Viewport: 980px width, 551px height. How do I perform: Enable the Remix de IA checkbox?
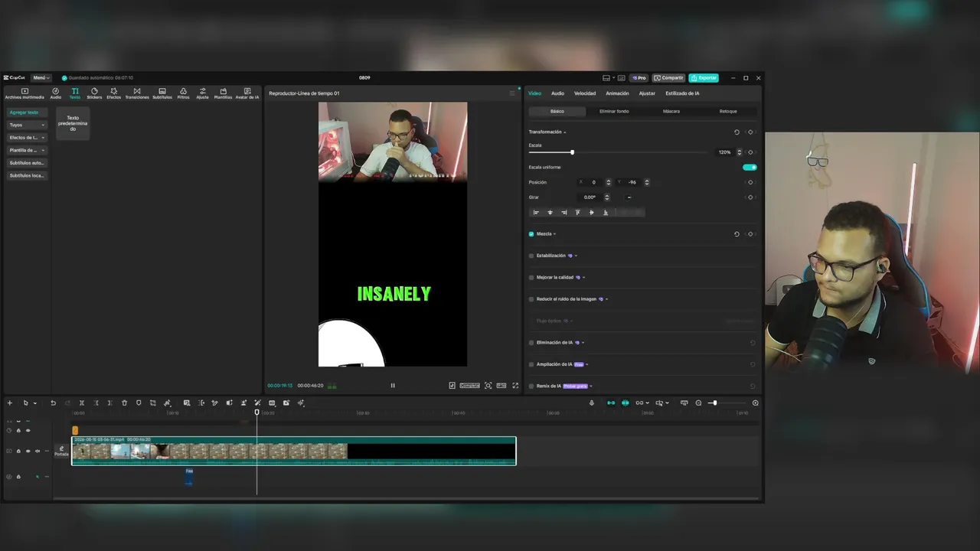[x=531, y=386]
